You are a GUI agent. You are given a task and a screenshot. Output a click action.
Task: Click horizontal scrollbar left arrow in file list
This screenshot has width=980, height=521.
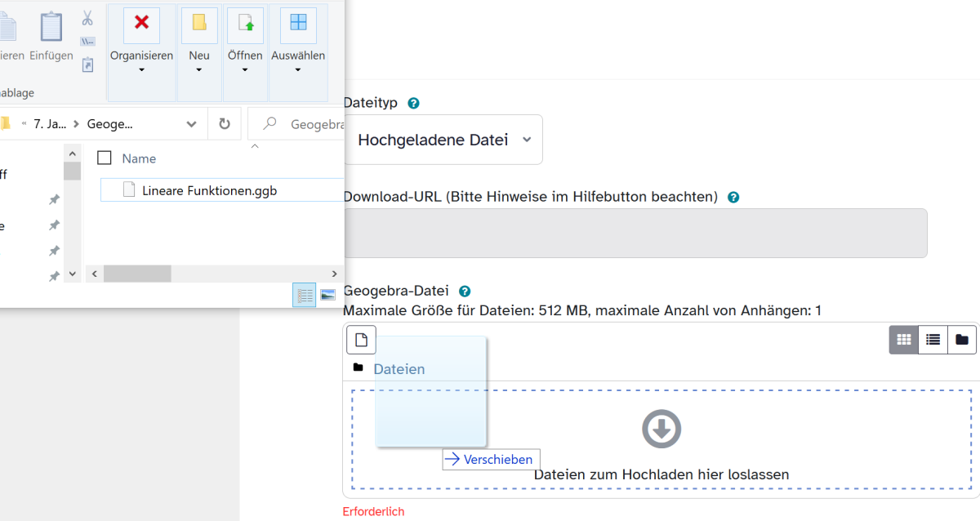pos(94,274)
